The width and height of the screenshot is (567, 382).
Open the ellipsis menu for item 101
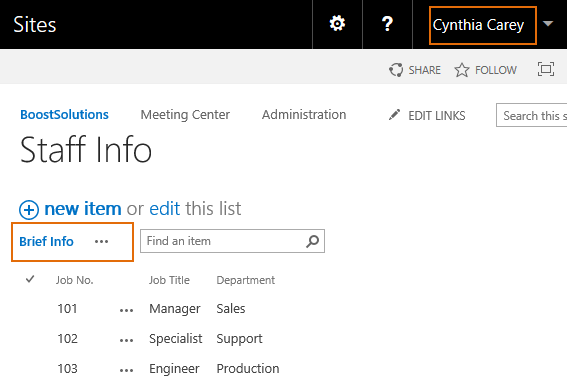tap(126, 310)
